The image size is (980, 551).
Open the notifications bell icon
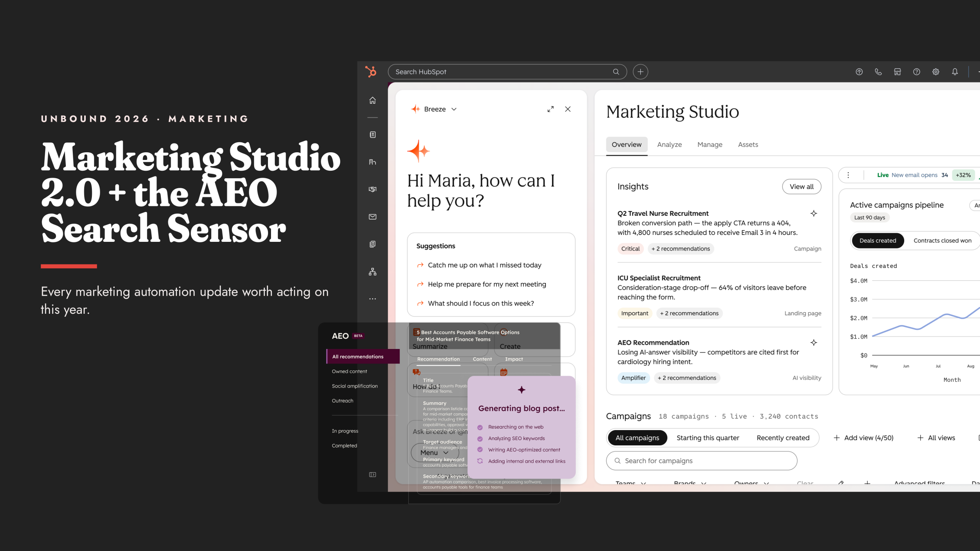tap(955, 72)
